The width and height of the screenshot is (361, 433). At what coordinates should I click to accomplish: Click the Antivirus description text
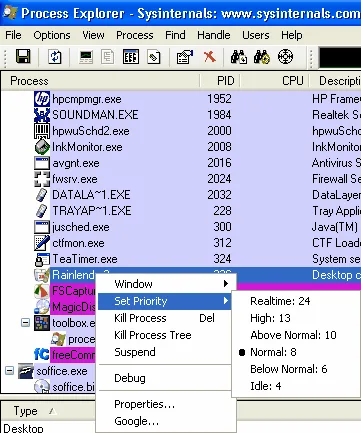336,163
